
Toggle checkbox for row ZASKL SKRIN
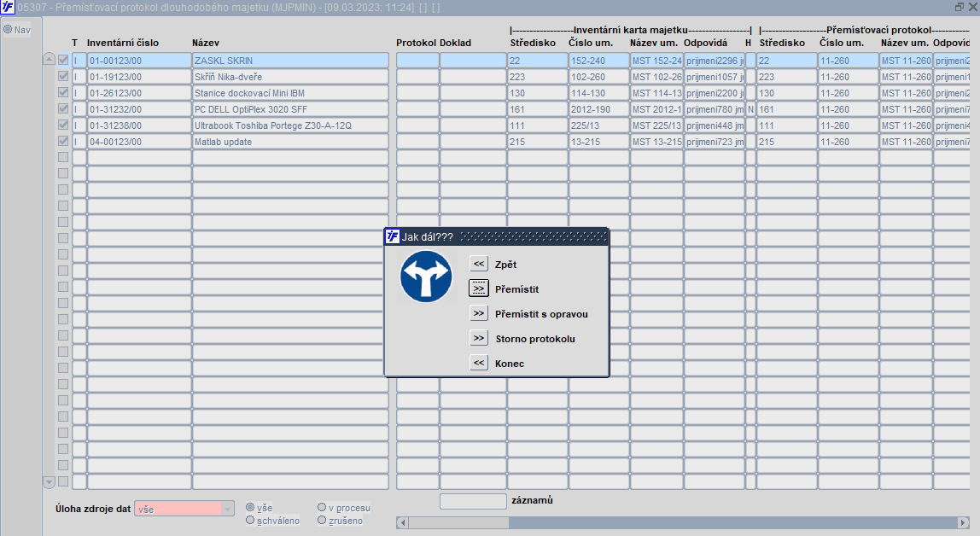point(63,61)
